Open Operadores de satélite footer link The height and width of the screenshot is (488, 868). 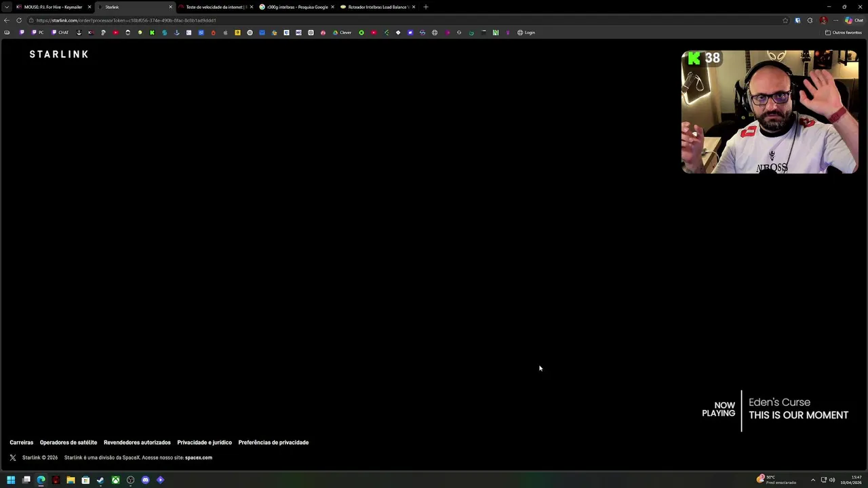click(x=68, y=443)
